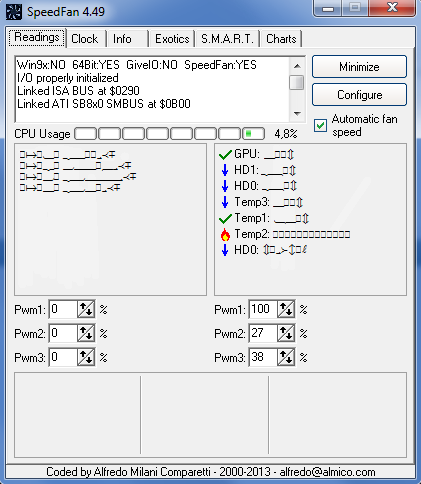Viewport: 421px width, 484px height.
Task: Click the CPU Usage label
Action: (42, 134)
